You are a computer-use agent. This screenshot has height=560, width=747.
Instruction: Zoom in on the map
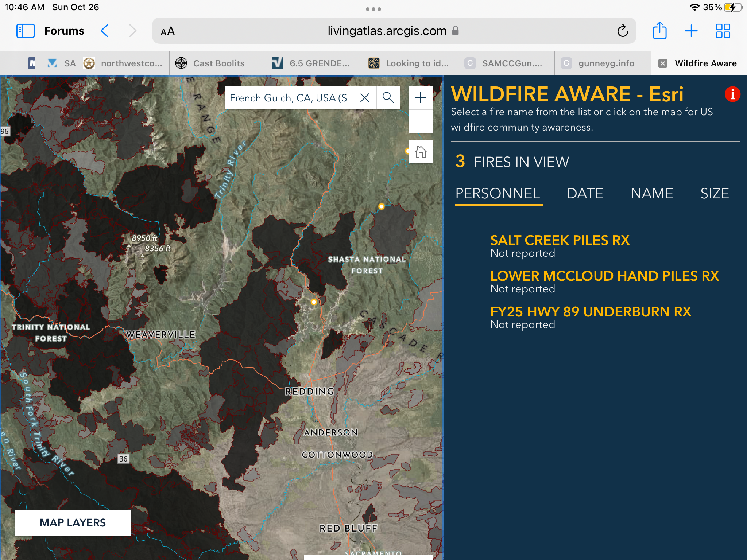421,97
